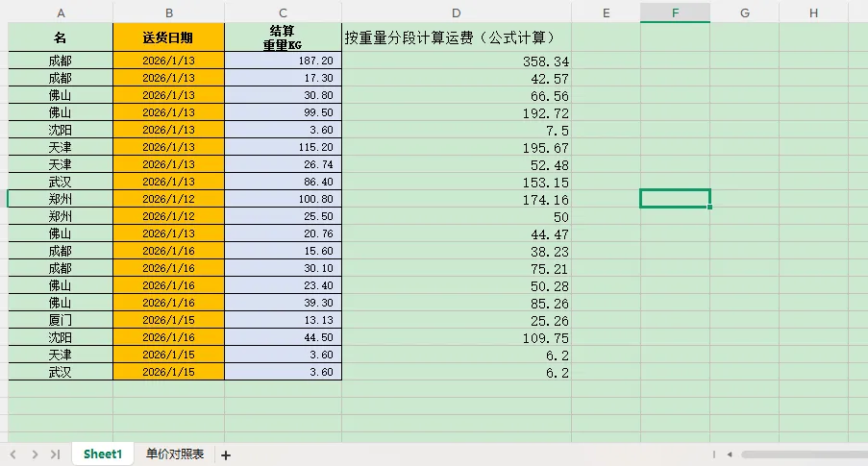Image resolution: width=868 pixels, height=466 pixels.
Task: Open the 单价对照表 sheet tab
Action: click(175, 454)
